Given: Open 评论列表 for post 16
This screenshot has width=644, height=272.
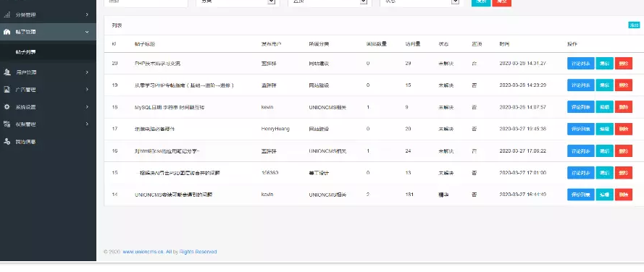Looking at the screenshot, I should pos(580,150).
